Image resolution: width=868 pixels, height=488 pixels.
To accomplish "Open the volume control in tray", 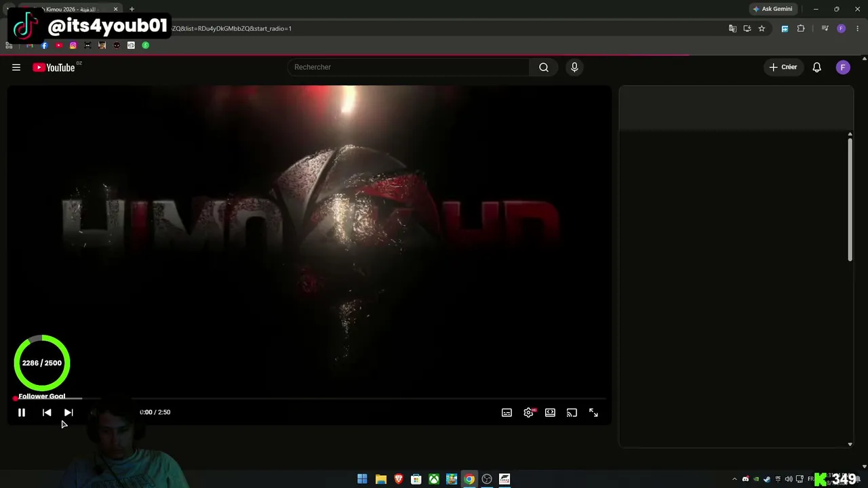I will tap(789, 479).
